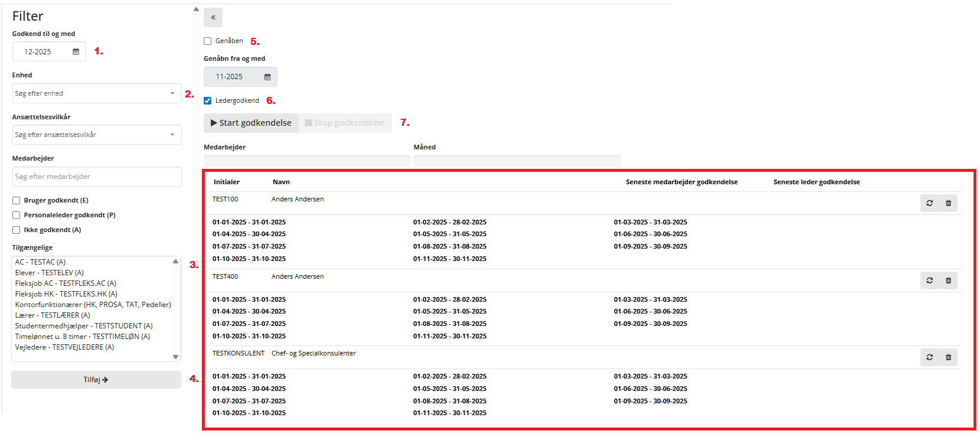Tick Bruger godkendt (E) checkbox

17,201
